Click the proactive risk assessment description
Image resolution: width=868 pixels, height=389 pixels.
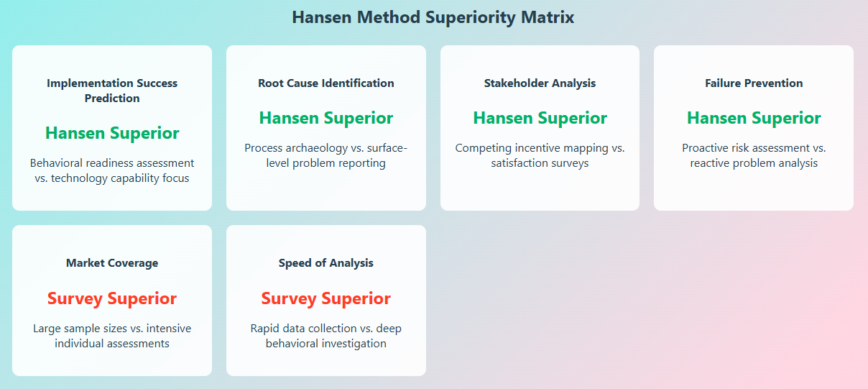point(754,155)
